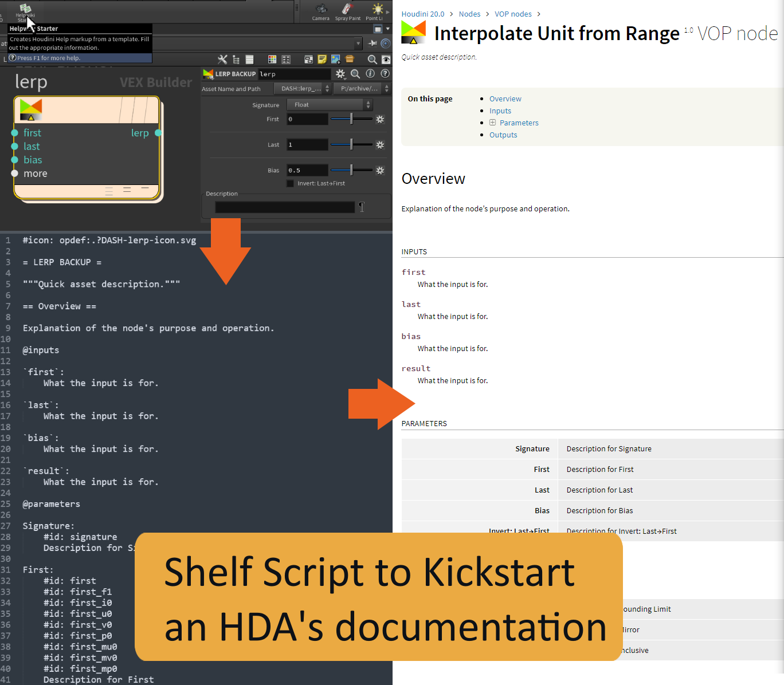Open the P:/archive asset path dropdown

[362, 88]
